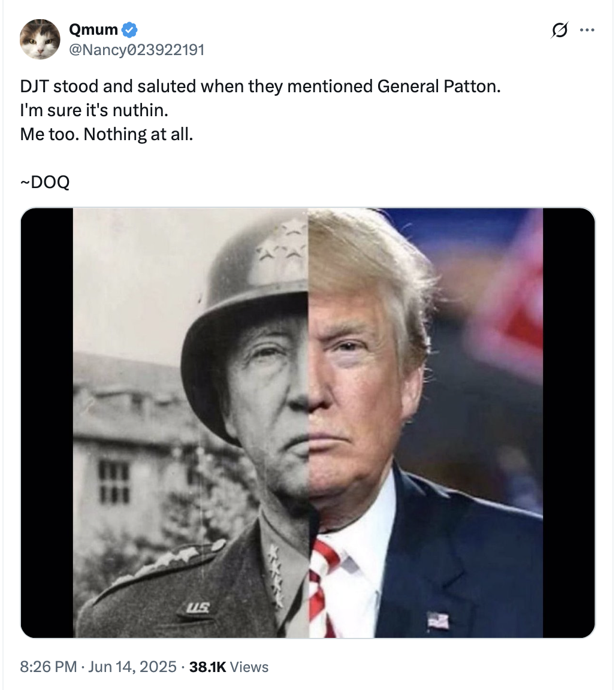Open the 38.1K Views count
Screen dimensions: 616x690
(228, 667)
